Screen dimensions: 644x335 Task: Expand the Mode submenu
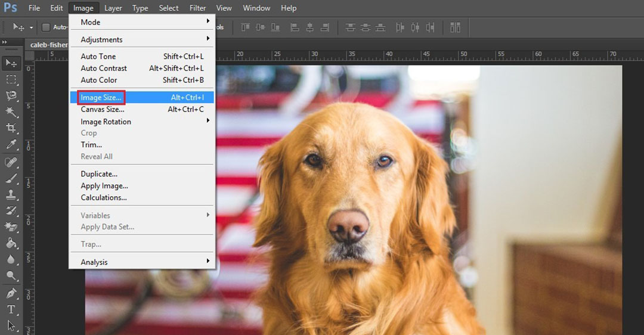[142, 22]
